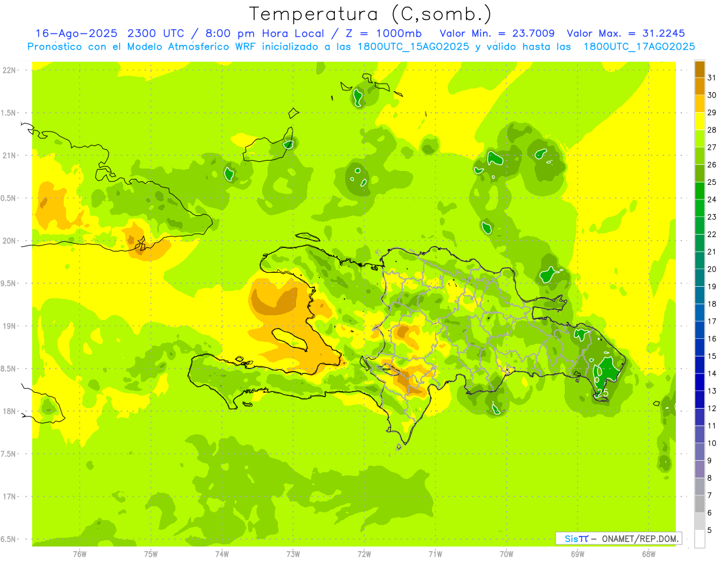Click the '2300 UTC' time text
The image size is (728, 562).
pyautogui.click(x=156, y=33)
